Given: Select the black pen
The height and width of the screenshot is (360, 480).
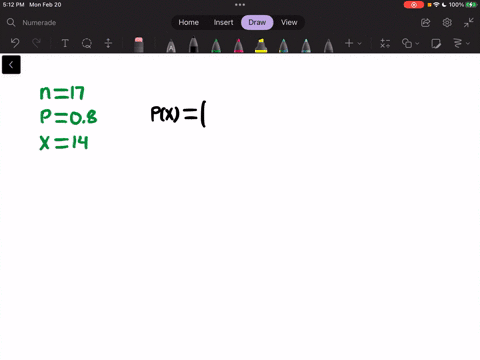Looking at the screenshot, I should click(193, 45).
